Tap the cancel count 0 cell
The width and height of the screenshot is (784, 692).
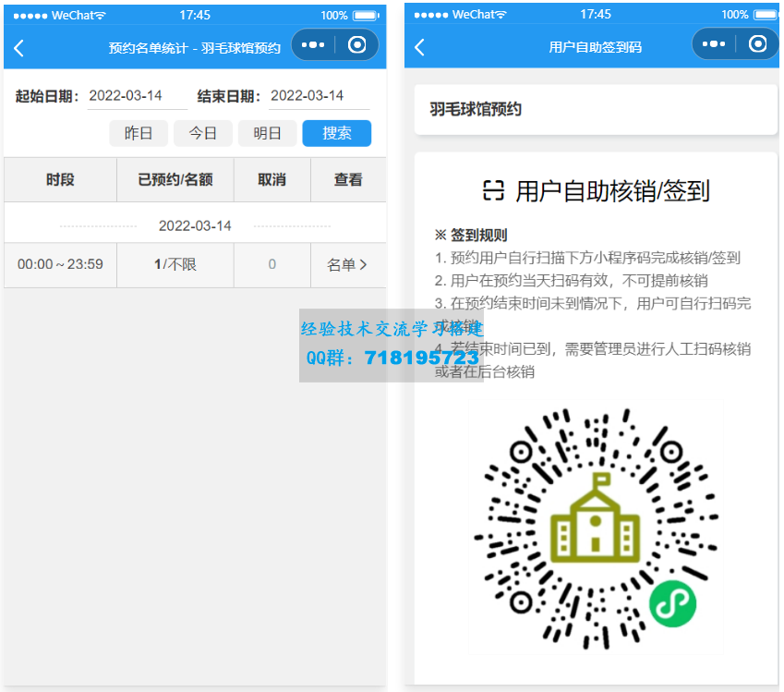click(272, 264)
